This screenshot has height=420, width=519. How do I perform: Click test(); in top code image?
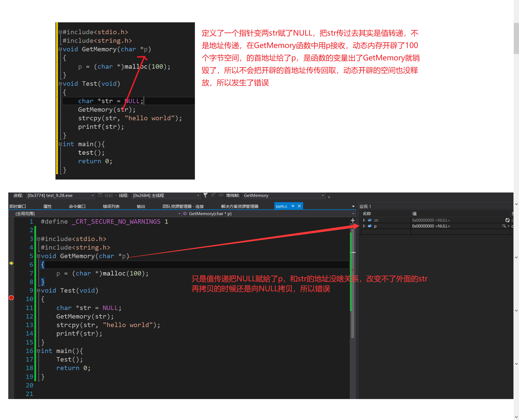[x=91, y=153]
